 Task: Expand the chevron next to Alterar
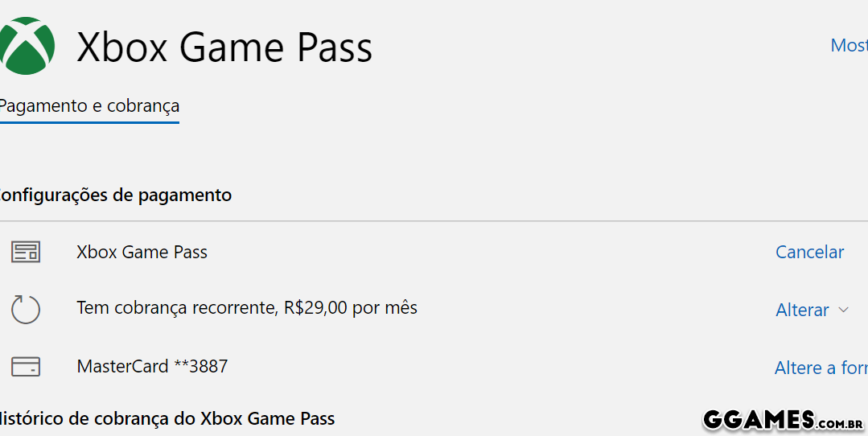843,310
